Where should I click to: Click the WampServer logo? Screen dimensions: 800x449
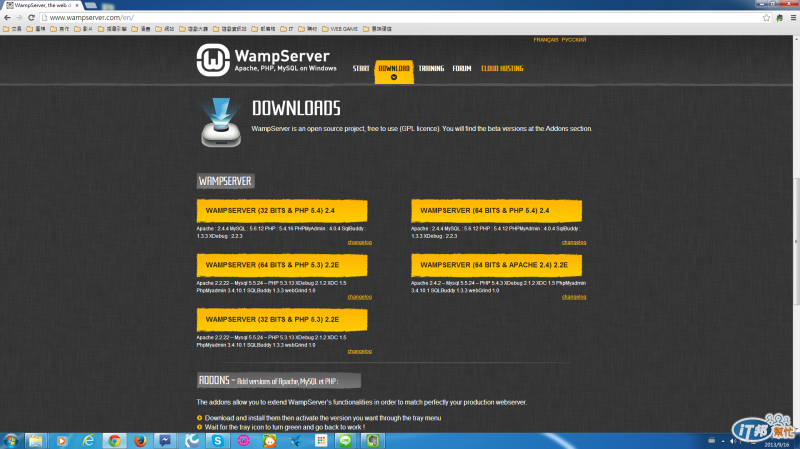(x=267, y=60)
